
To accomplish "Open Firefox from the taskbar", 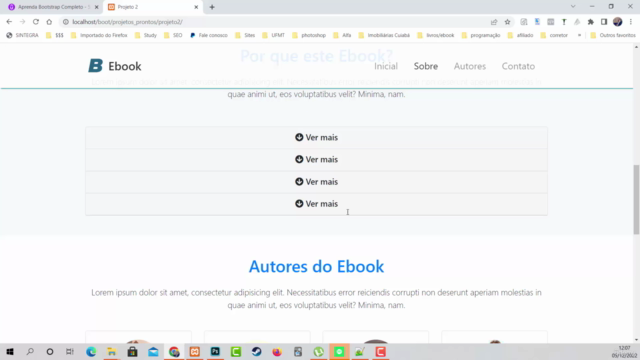I will pos(277,351).
